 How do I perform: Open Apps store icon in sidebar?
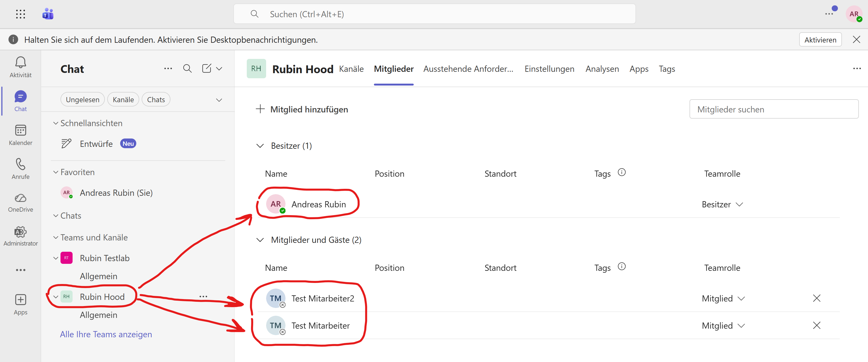pos(20,300)
